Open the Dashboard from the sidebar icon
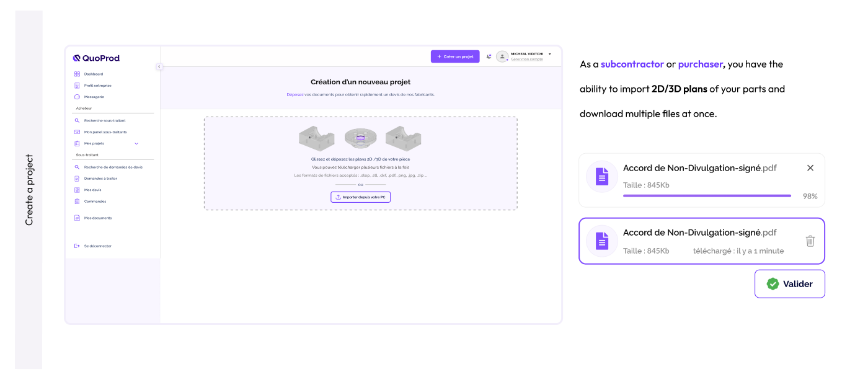868x387 pixels. [x=77, y=74]
